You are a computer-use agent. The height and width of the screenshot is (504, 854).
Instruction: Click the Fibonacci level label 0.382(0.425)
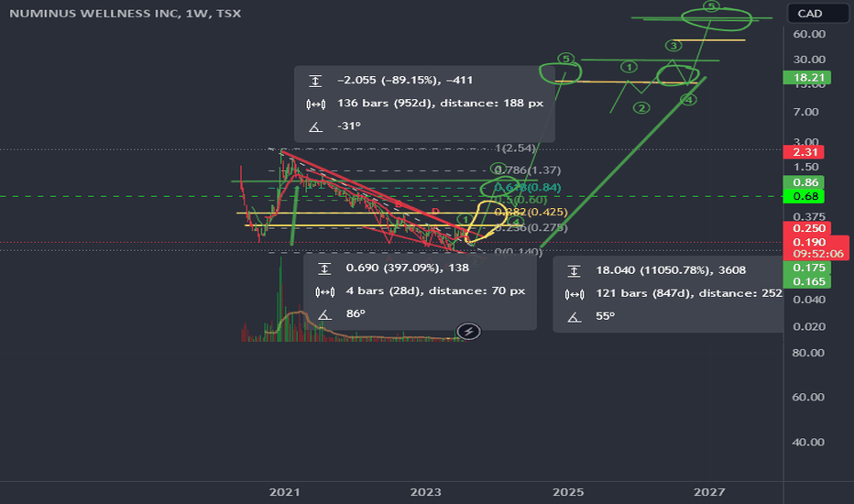pyautogui.click(x=531, y=212)
